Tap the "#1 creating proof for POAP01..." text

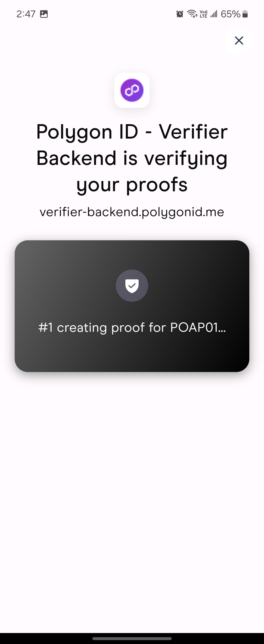pyautogui.click(x=132, y=327)
